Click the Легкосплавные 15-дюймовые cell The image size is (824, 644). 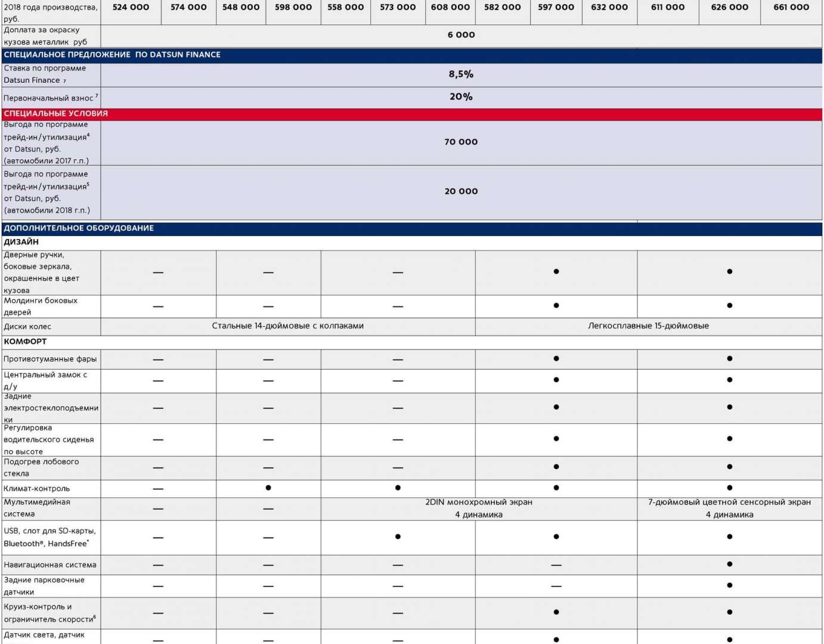[648, 326]
